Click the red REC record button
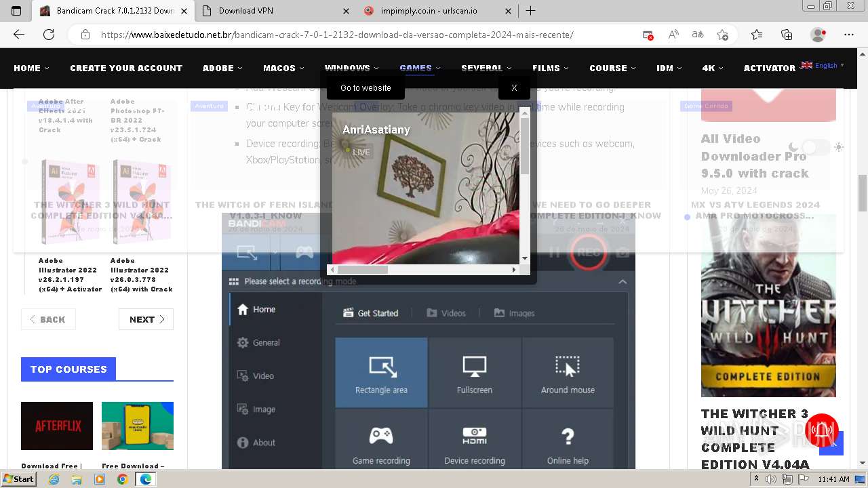Viewport: 868px width, 488px height. click(x=587, y=252)
